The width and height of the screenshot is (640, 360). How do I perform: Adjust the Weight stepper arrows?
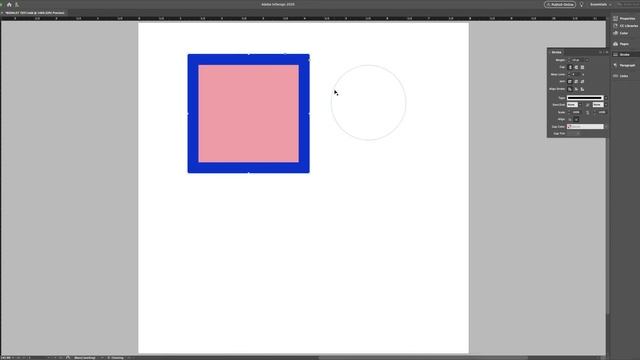569,60
